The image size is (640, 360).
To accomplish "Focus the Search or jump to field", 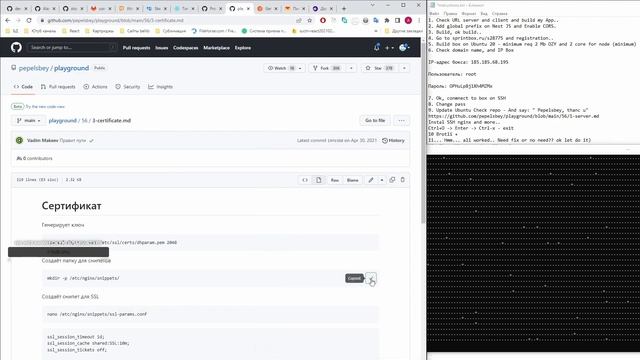I will 72,48.
